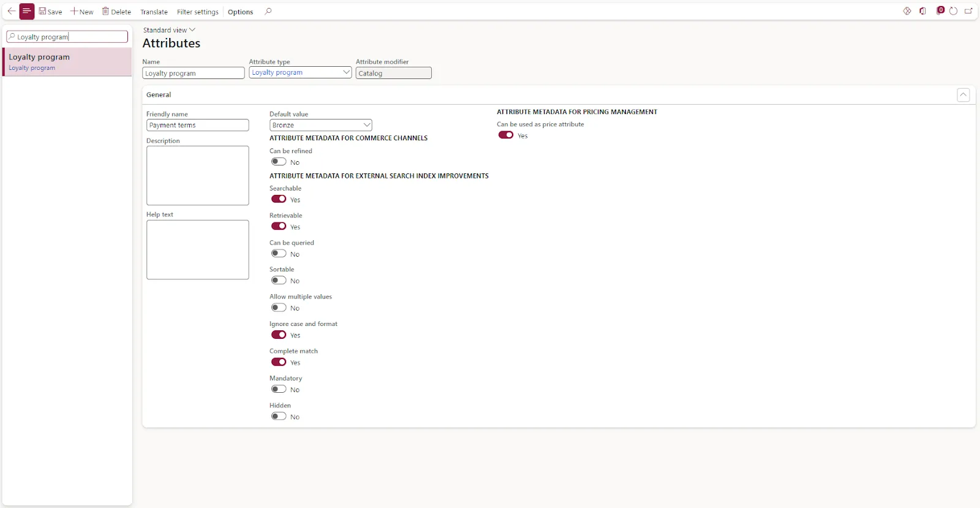Click the Loyalty program filter search box

click(67, 37)
